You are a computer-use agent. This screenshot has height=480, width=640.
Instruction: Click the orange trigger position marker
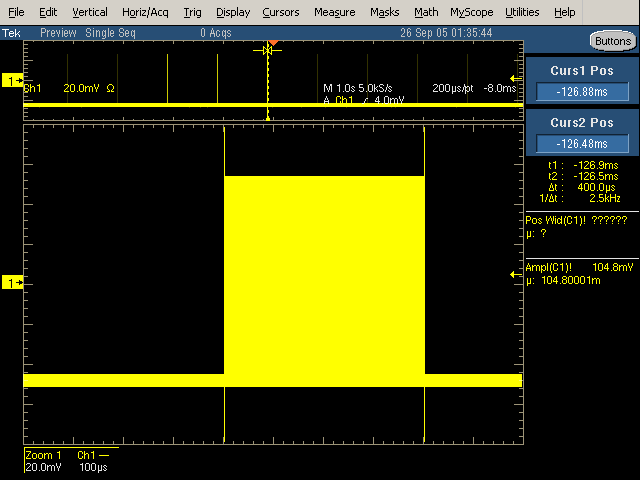pos(272,43)
